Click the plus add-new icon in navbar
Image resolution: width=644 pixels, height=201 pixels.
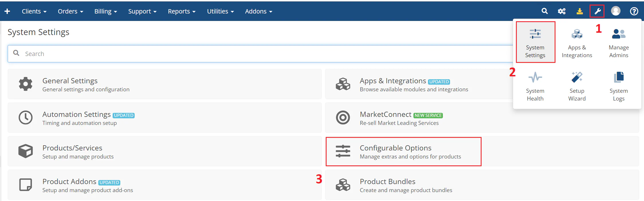pyautogui.click(x=7, y=11)
